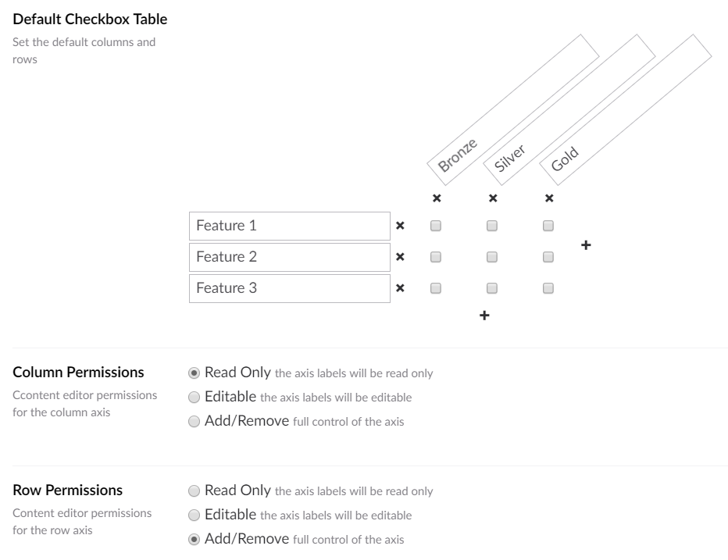This screenshot has width=728, height=560.
Task: Select Editable for Row Permissions
Action: pyautogui.click(x=194, y=515)
